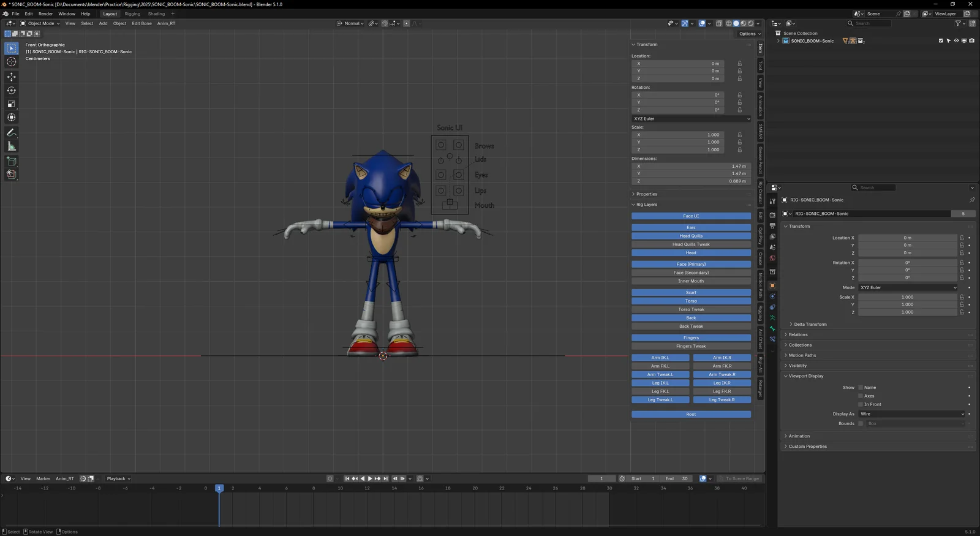Viewport: 980px width, 536px height.
Task: Expand the Relations panel
Action: [x=796, y=334]
